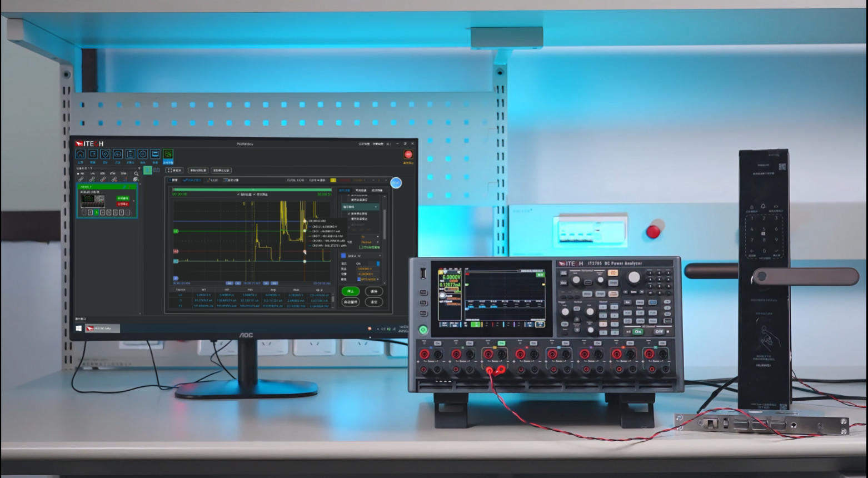The height and width of the screenshot is (478, 868).
Task: Select channel 3 on the device card
Action: 97,212
